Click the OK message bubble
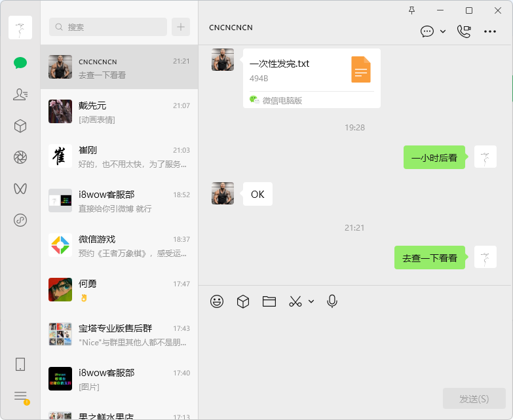Screen dimensions: 513x420 point(257,194)
